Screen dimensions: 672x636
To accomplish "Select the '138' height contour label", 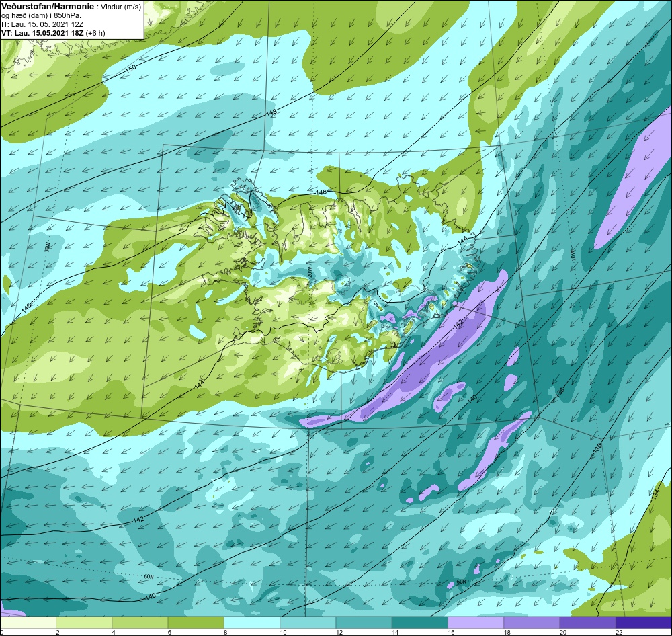I will pos(560,391).
